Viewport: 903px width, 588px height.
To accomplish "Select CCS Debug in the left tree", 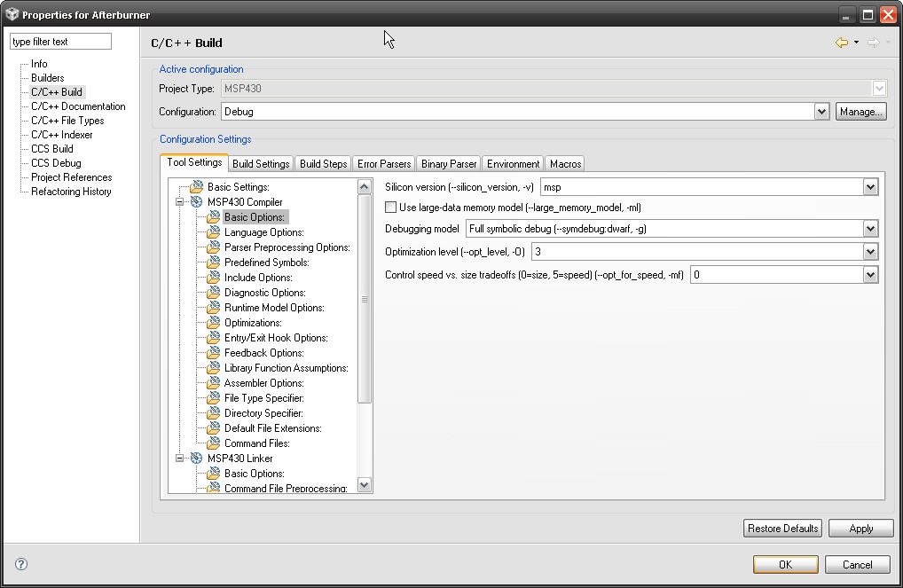I will pos(56,163).
